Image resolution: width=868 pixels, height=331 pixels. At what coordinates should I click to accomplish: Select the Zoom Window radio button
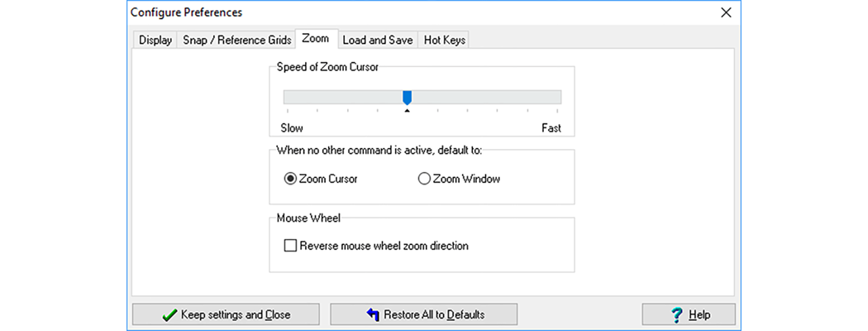point(424,179)
